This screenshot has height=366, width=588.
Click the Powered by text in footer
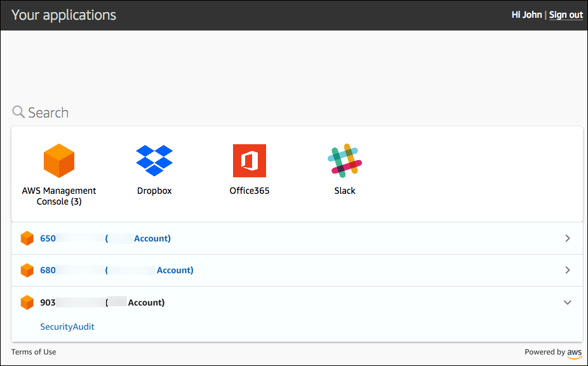(544, 351)
